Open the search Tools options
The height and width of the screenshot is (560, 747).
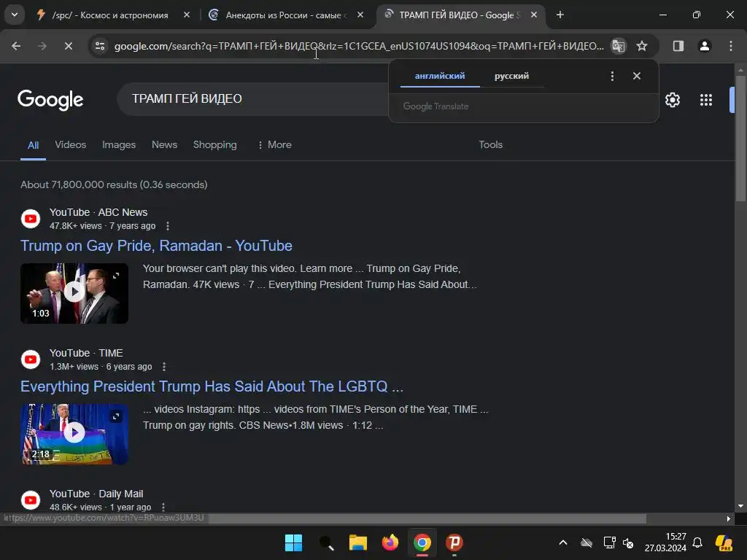click(x=491, y=145)
